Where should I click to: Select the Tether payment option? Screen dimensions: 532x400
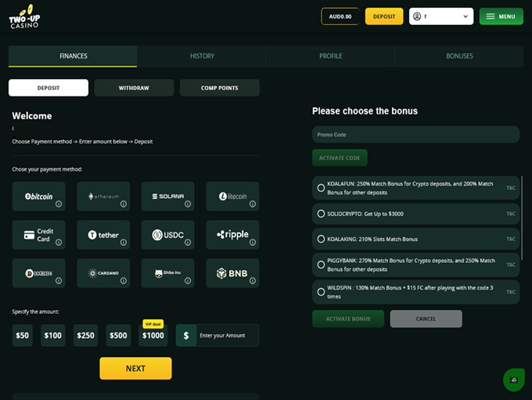[x=103, y=235]
